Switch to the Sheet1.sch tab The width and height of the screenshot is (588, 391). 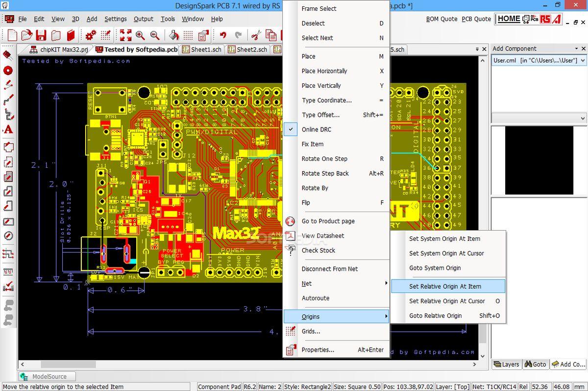click(201, 50)
